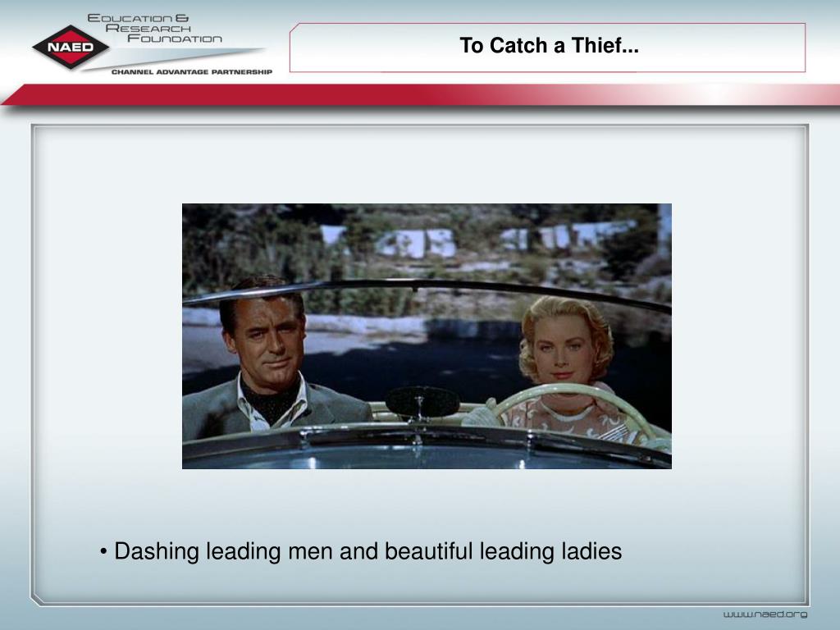Open the www.naed.org link
Screen dimensions: 840x630
(765, 614)
